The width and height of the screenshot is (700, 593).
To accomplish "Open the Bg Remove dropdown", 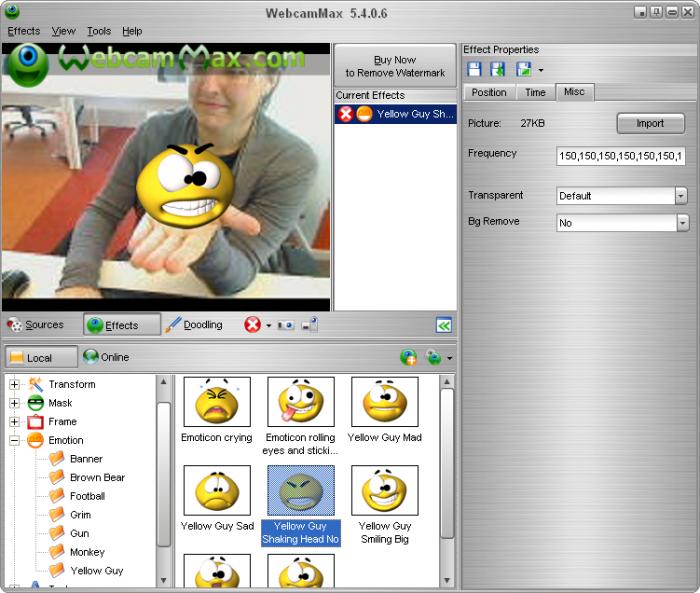I will coord(683,222).
